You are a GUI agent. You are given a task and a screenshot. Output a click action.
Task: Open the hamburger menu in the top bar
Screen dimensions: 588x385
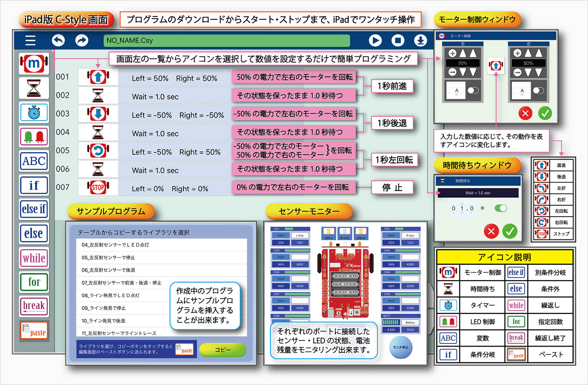pos(30,40)
